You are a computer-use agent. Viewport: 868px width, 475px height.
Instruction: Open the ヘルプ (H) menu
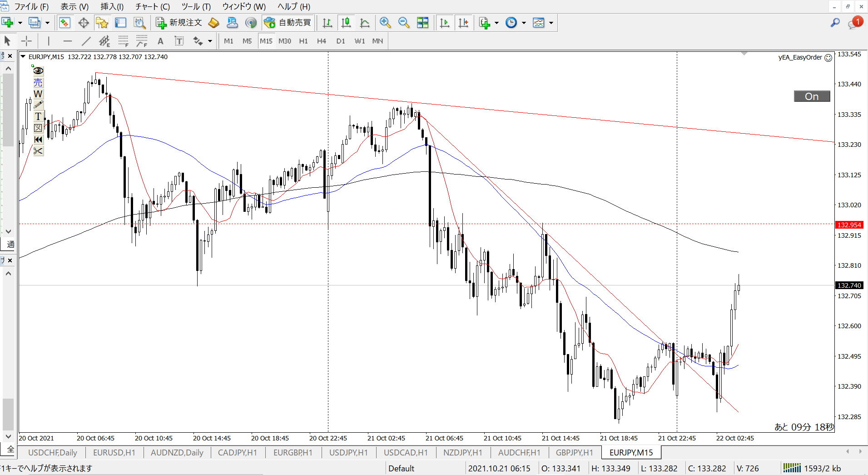coord(294,6)
